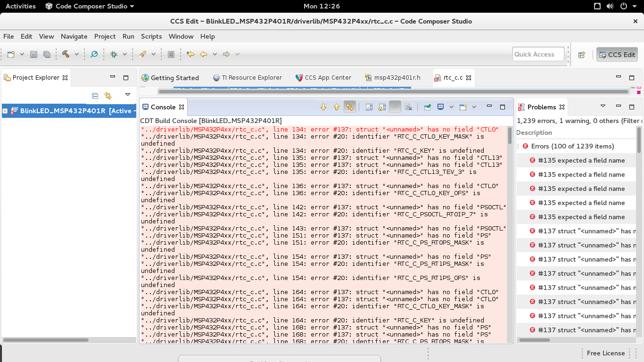This screenshot has width=644, height=362.
Task: Open the File menu
Action: [x=8, y=36]
